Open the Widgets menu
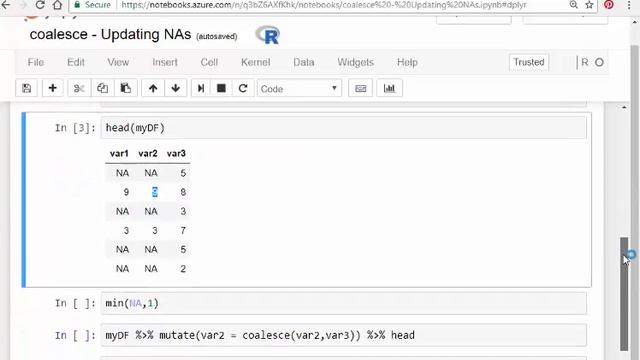The height and width of the screenshot is (360, 640). (x=356, y=62)
